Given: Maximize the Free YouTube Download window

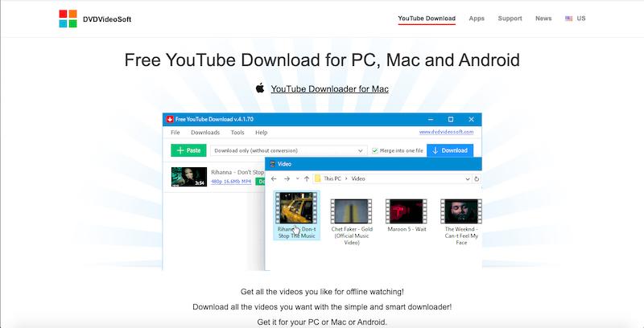Looking at the screenshot, I should click(x=451, y=119).
